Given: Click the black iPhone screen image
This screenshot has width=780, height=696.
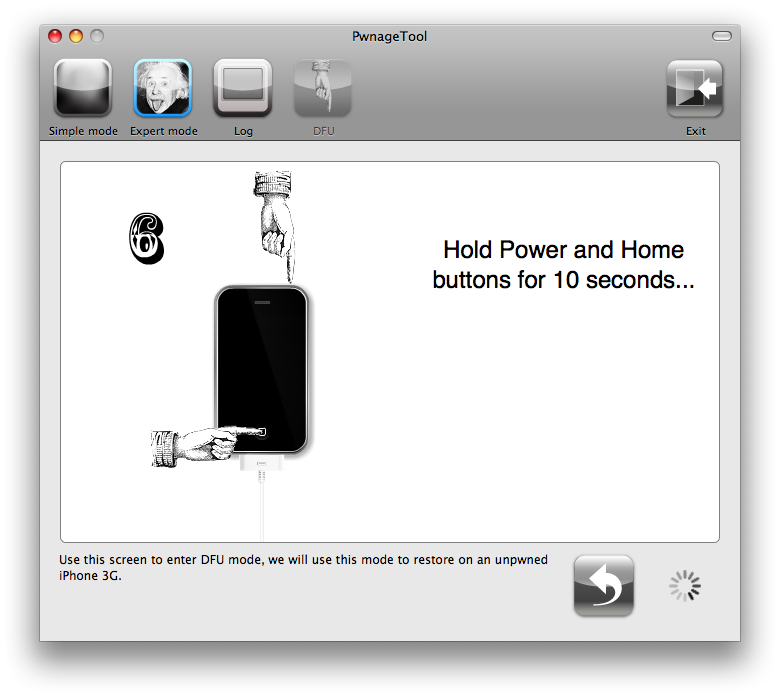Looking at the screenshot, I should (262, 360).
